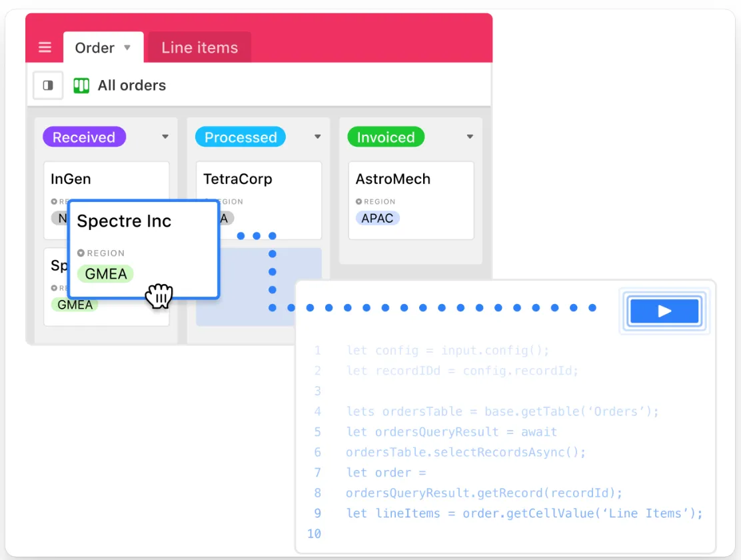
Task: Open the All orders view name
Action: [x=132, y=85]
